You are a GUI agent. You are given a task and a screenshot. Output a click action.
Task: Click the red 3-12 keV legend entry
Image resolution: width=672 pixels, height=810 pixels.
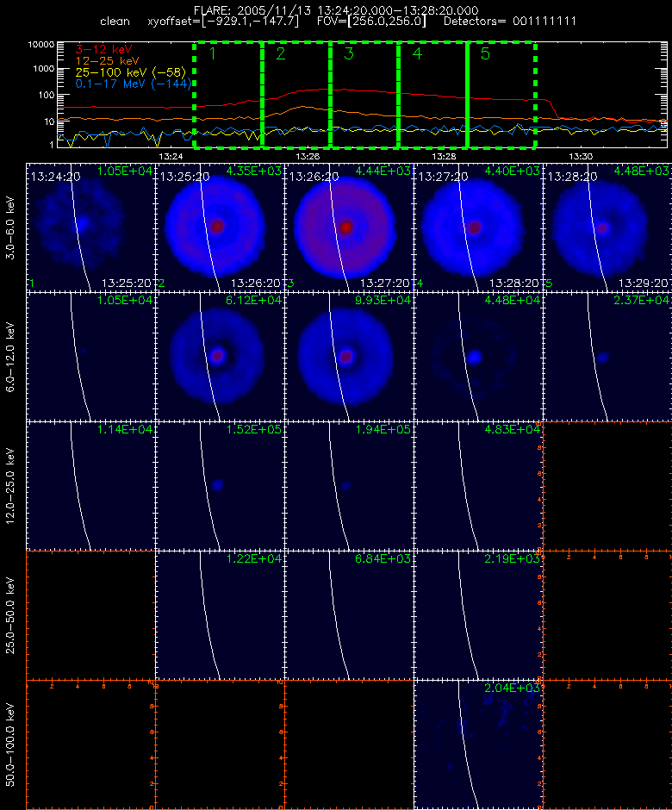(x=104, y=50)
